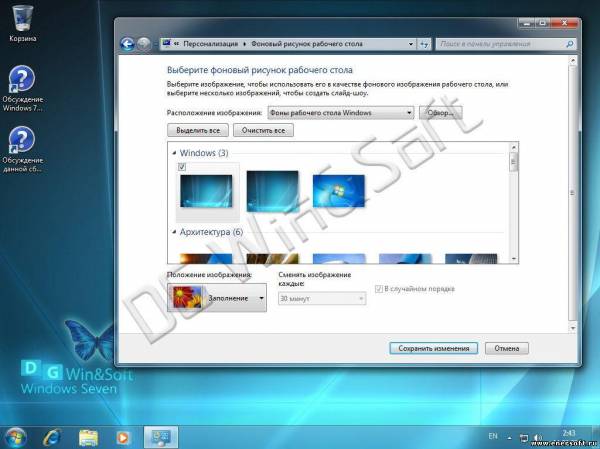The image size is (600, 449).
Task: Click the network tray icon
Action: pyautogui.click(x=524, y=438)
